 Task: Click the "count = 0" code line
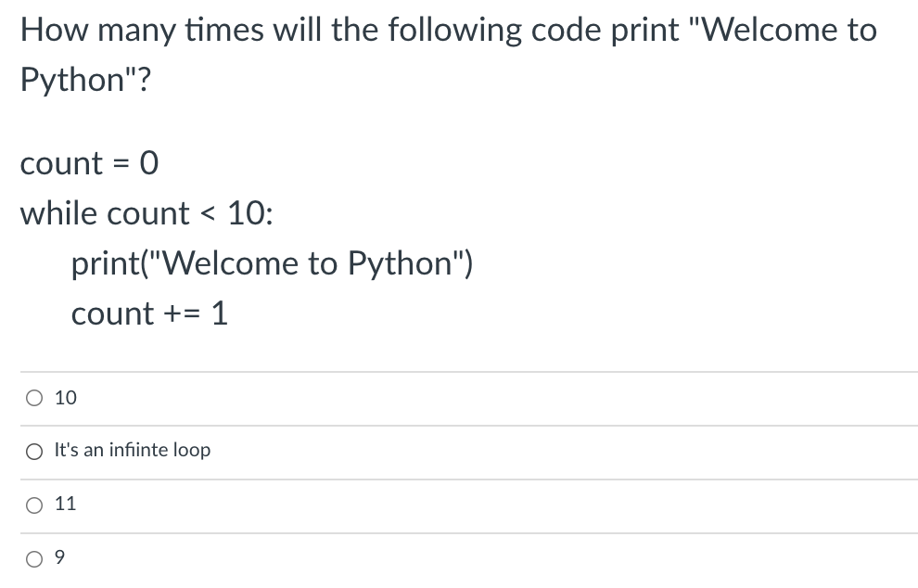[90, 163]
